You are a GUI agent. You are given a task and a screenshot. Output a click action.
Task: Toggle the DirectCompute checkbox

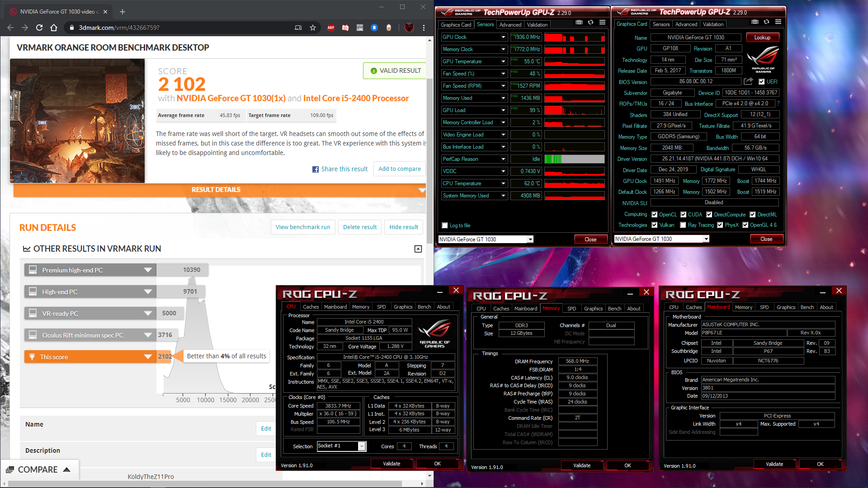coord(709,215)
